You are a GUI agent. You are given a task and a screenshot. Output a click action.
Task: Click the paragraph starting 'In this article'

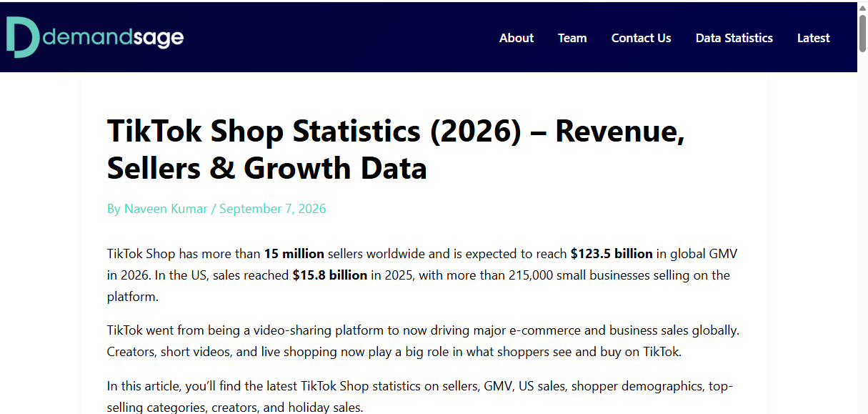(x=420, y=397)
